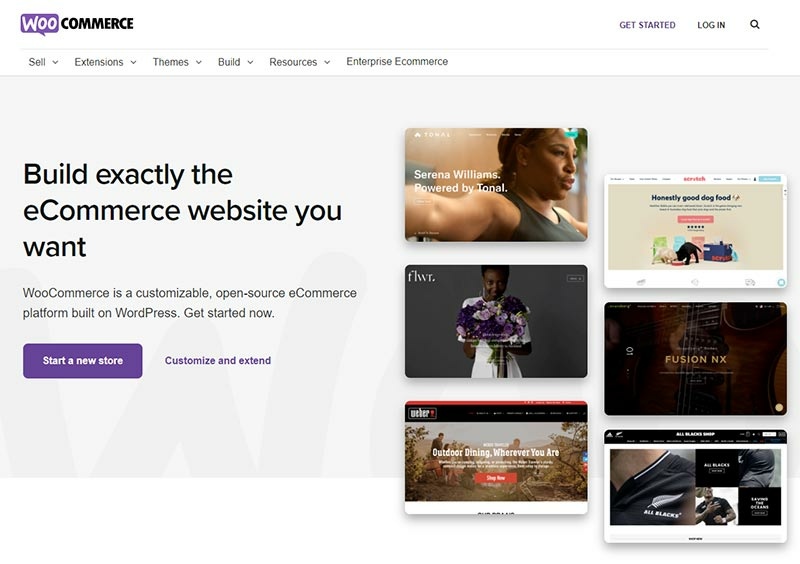Open the Tonal Serena Williams thumbnail
Viewport: 800px width, 564px height.
pos(496,185)
